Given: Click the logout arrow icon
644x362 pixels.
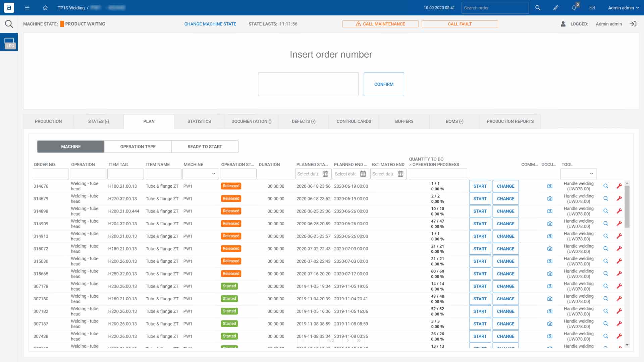Looking at the screenshot, I should coord(633,24).
